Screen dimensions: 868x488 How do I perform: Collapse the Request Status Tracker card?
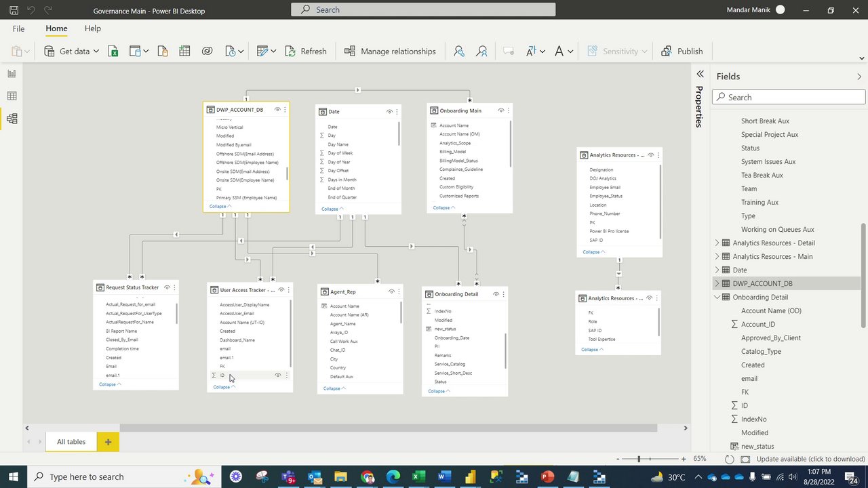pos(110,384)
